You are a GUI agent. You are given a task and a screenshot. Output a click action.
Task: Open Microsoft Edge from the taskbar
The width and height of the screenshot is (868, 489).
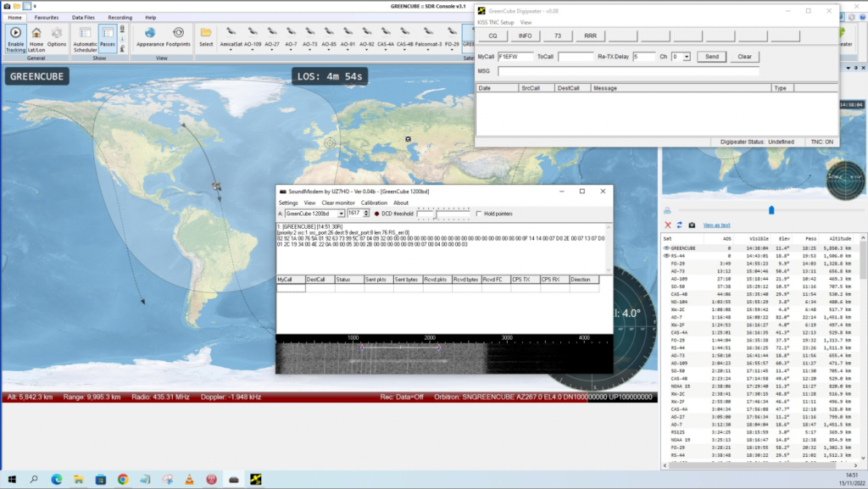tap(57, 480)
